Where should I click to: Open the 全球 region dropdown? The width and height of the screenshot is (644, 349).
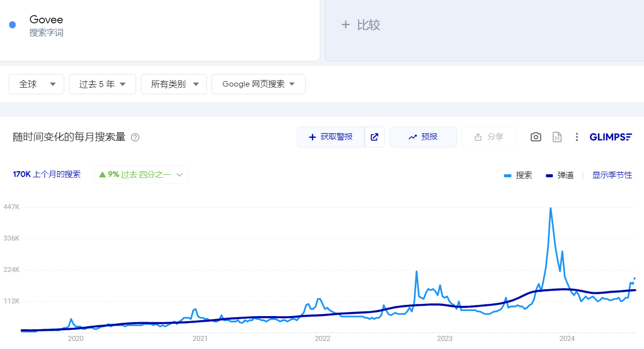(36, 84)
